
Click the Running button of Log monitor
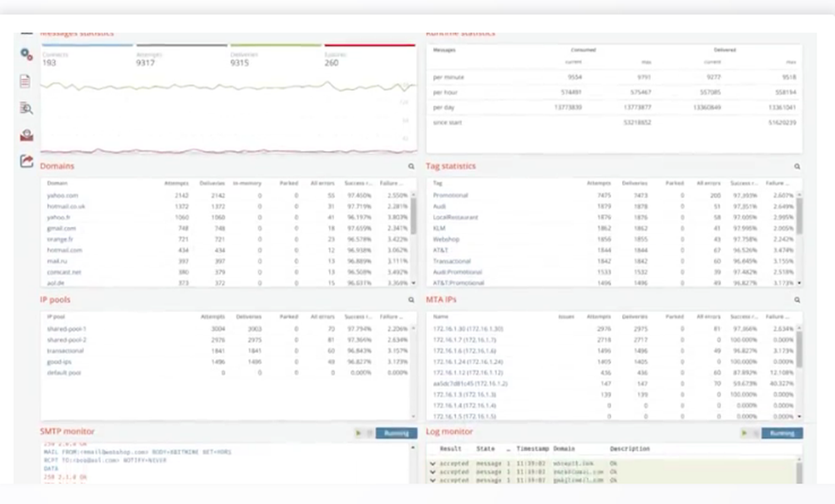(x=782, y=433)
